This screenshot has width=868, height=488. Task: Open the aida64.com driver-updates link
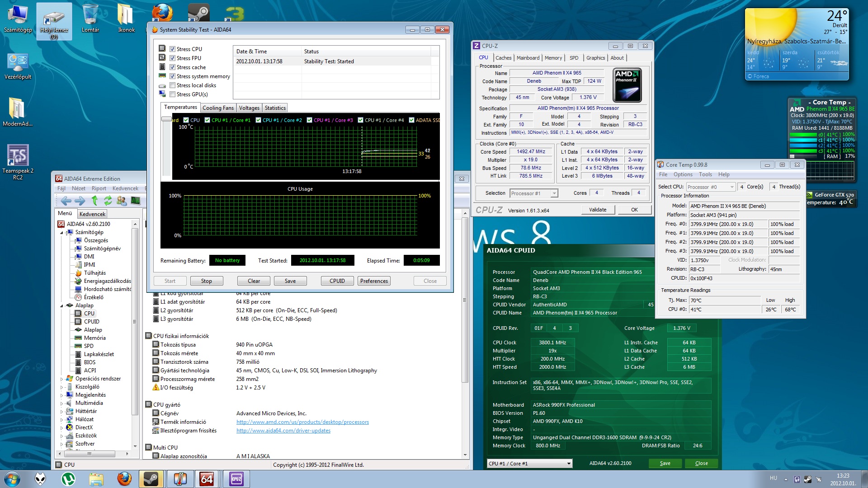[x=283, y=431]
